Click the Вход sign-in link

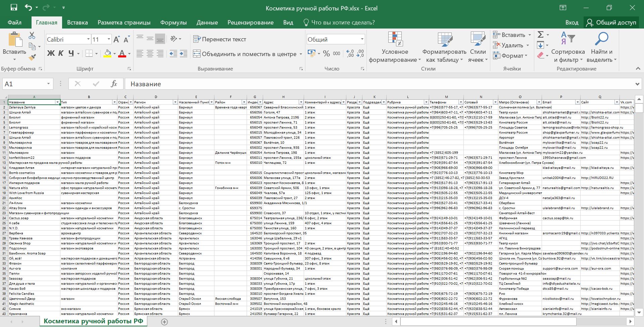point(572,22)
